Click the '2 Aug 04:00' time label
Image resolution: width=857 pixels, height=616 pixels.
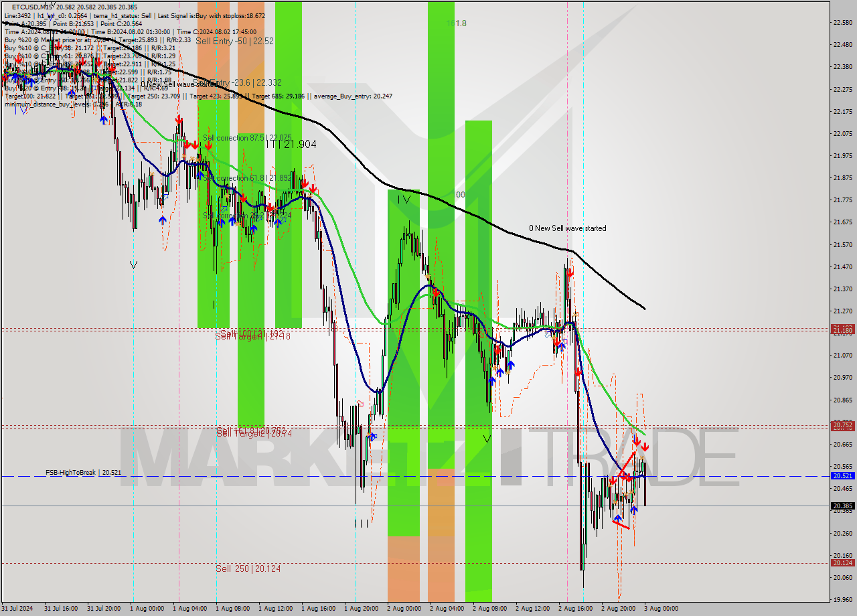pos(448,609)
